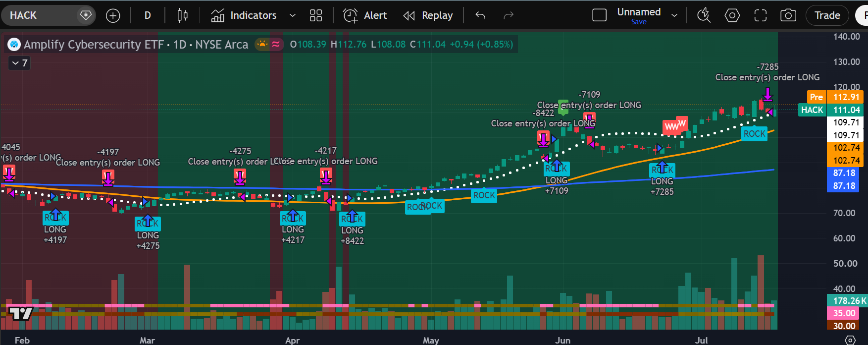The height and width of the screenshot is (345, 868).
Task: Click the 178.26K volume label
Action: click(847, 300)
